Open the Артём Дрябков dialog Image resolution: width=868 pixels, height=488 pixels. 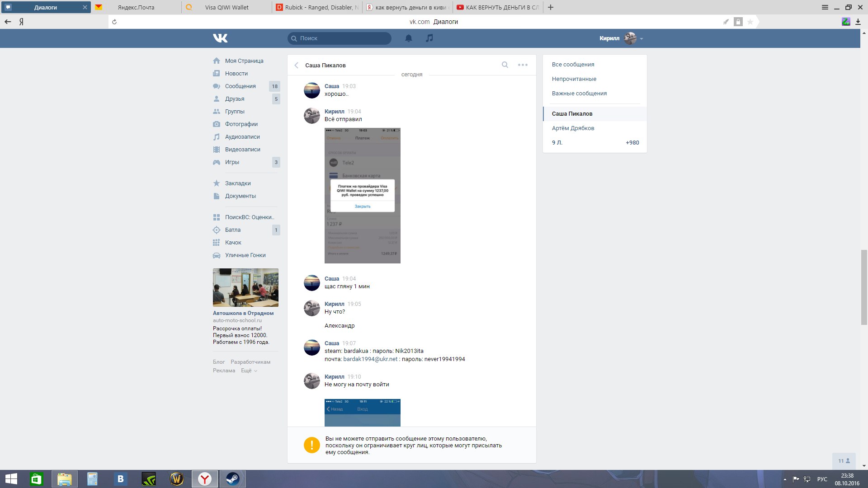point(573,128)
